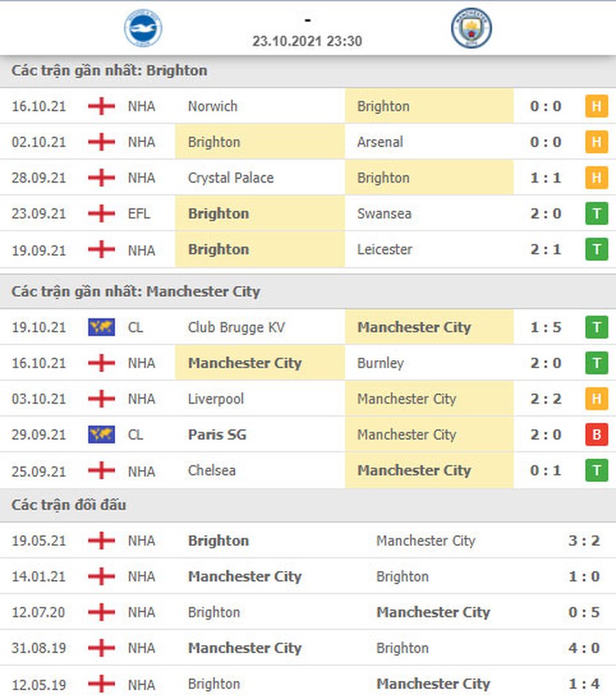Open the Arsenal team link

(x=380, y=142)
